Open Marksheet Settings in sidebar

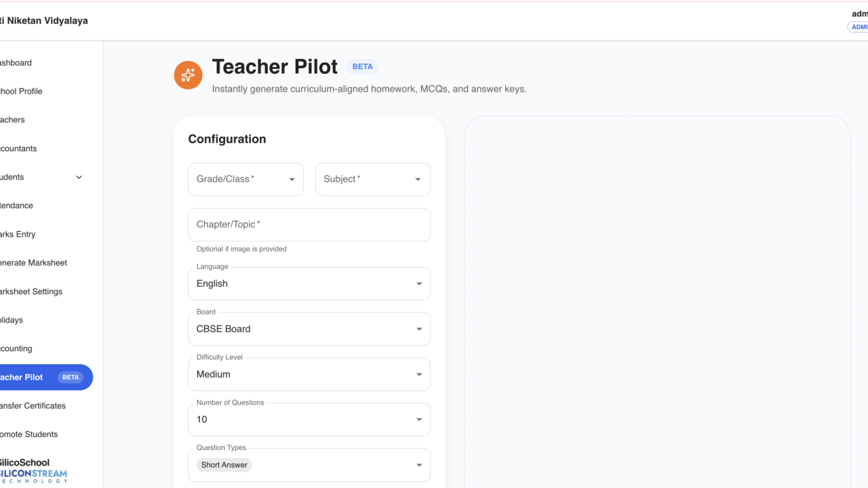(x=31, y=291)
